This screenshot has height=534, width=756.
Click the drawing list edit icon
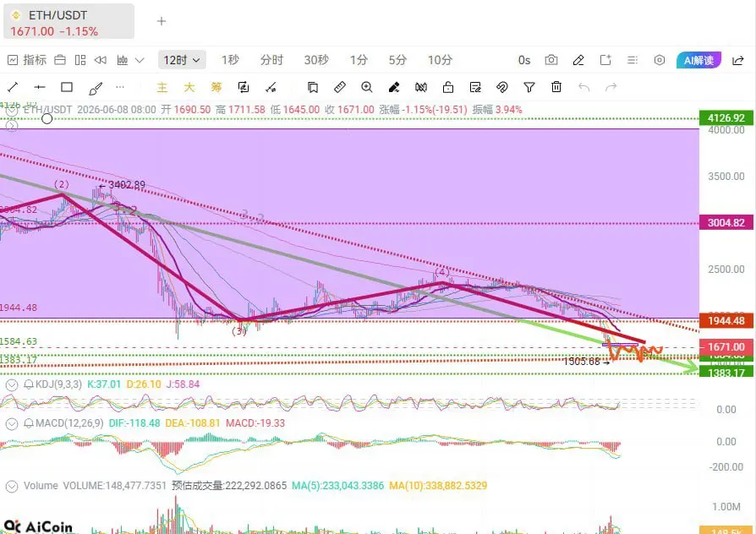(475, 87)
